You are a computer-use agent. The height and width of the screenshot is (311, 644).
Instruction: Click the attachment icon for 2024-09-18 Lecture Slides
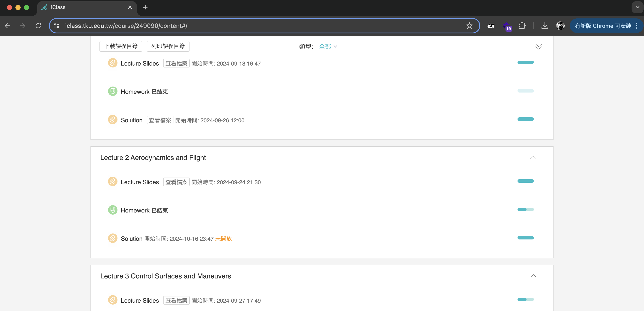coord(113,63)
